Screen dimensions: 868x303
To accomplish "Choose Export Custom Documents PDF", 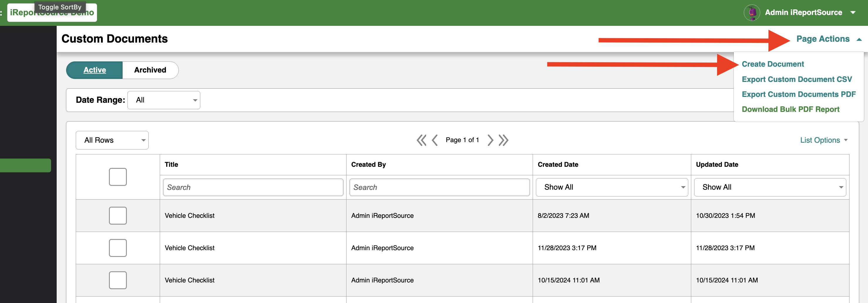I will 799,94.
